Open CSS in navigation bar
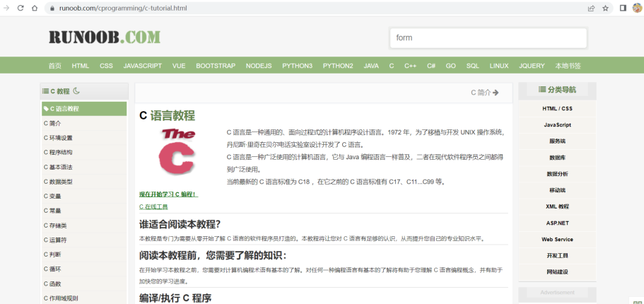This screenshot has width=644, height=304. click(x=106, y=66)
